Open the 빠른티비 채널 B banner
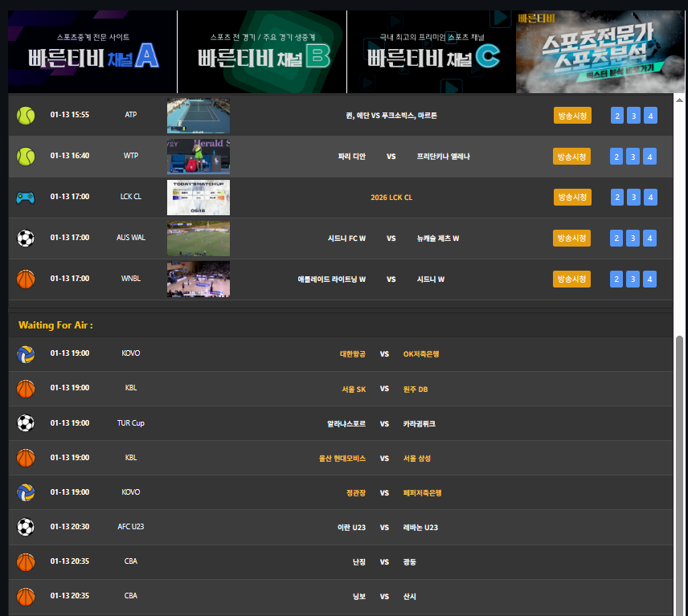 click(x=262, y=52)
